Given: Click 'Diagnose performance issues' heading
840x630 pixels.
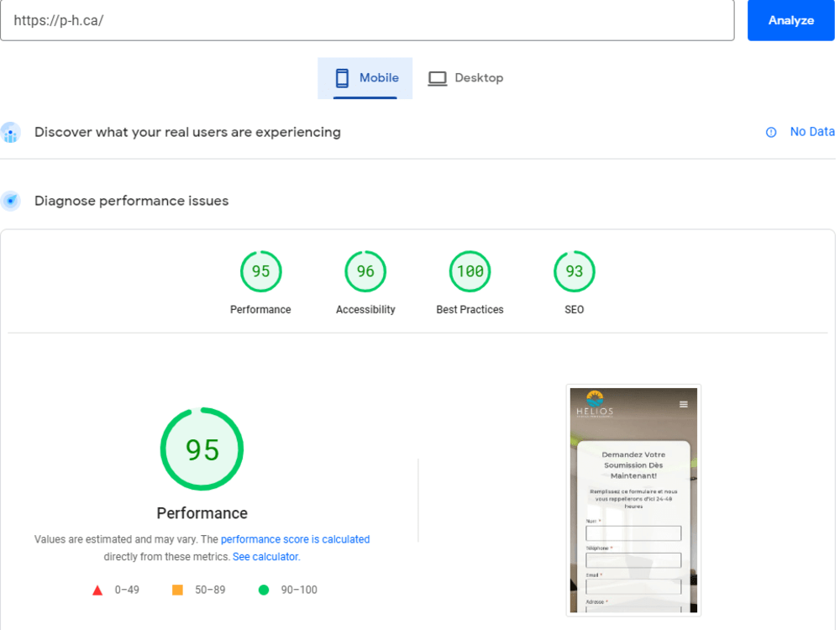Looking at the screenshot, I should point(131,201).
